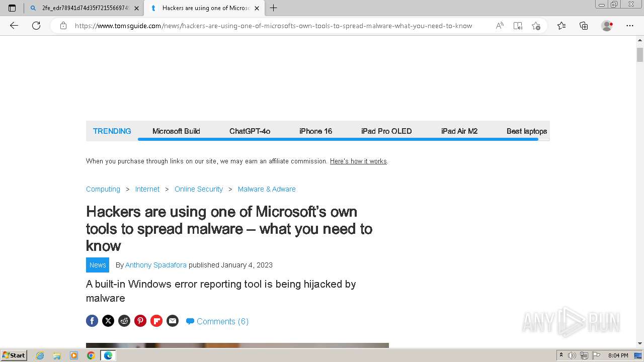Click the site lock icon in address bar
644x362 pixels.
click(63, 26)
